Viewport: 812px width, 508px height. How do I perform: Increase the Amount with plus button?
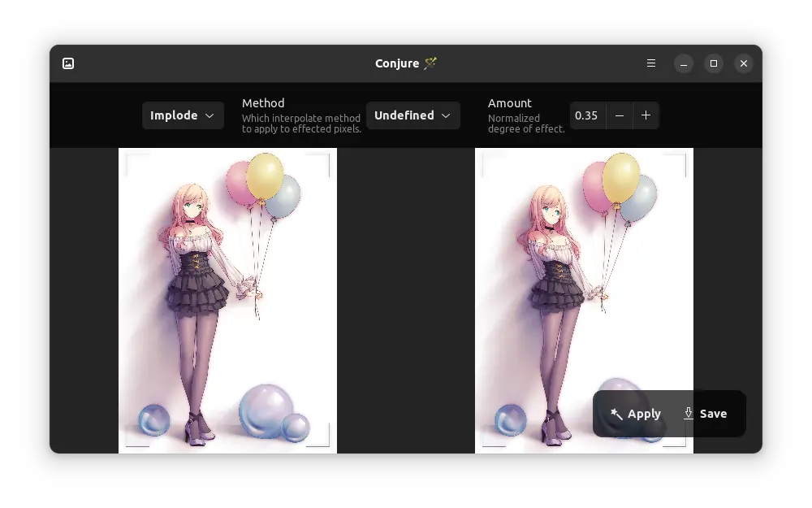coord(646,115)
